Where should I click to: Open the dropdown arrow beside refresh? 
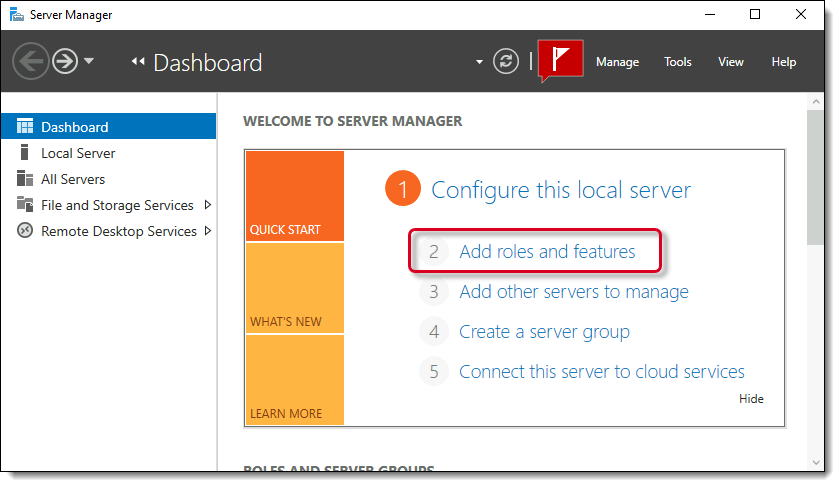[x=479, y=63]
